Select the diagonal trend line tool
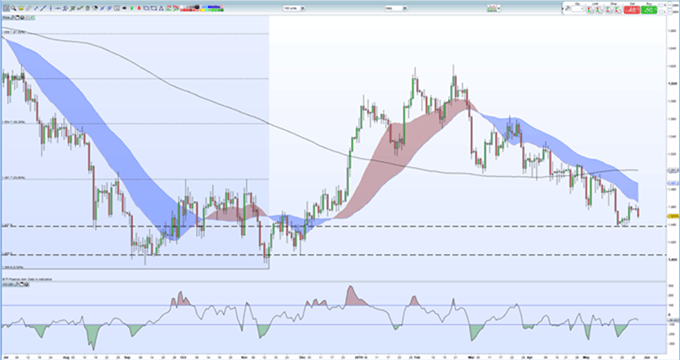Viewport: 680px width, 360px height. pyautogui.click(x=43, y=8)
